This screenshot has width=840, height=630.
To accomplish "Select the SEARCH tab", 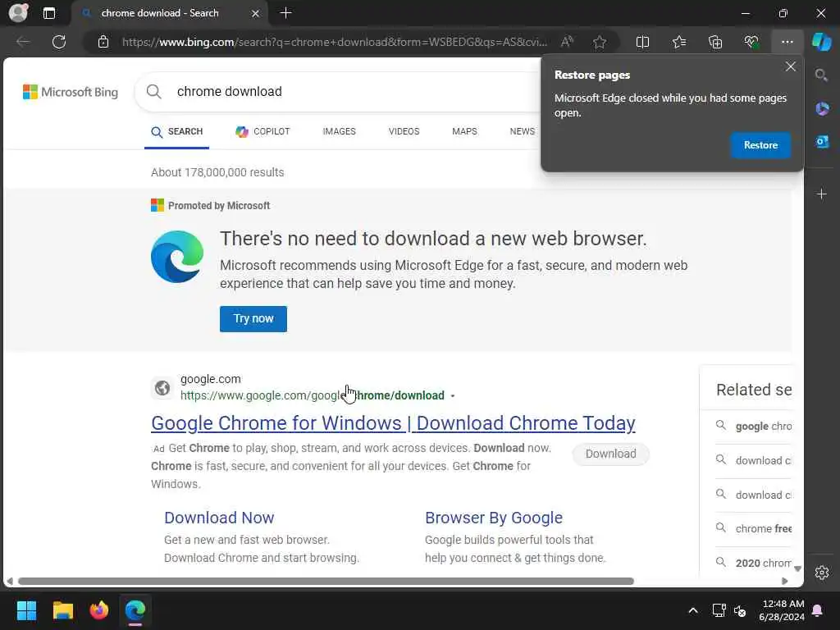I will pyautogui.click(x=177, y=132).
